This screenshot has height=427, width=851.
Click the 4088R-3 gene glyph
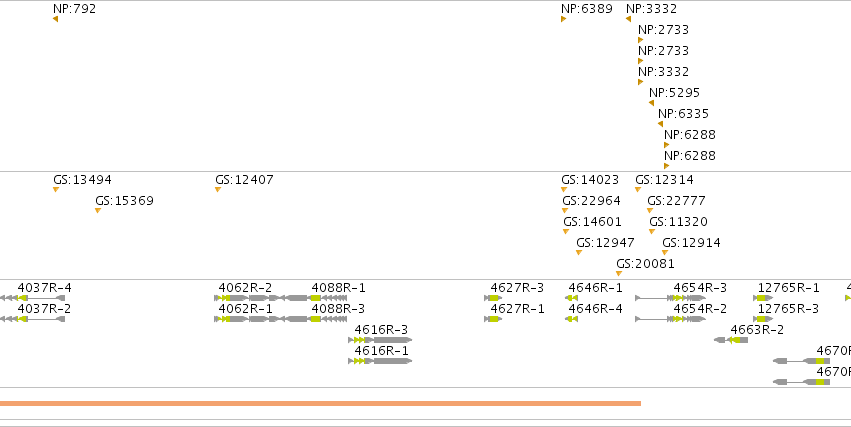click(313, 319)
